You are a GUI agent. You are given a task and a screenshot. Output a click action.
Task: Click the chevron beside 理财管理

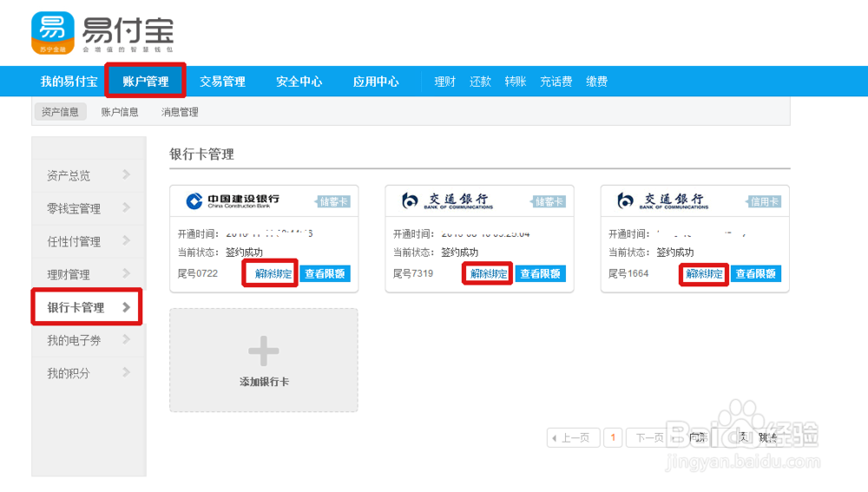(x=126, y=273)
